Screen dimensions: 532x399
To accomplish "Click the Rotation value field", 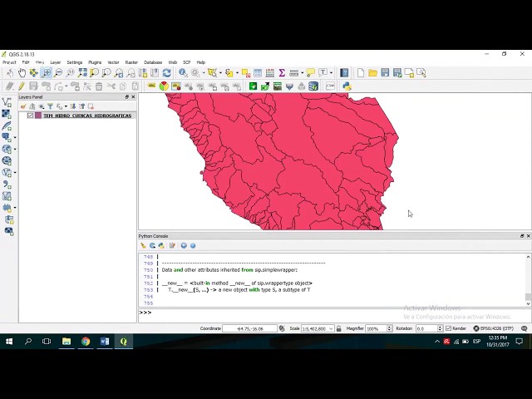I will pos(426,328).
